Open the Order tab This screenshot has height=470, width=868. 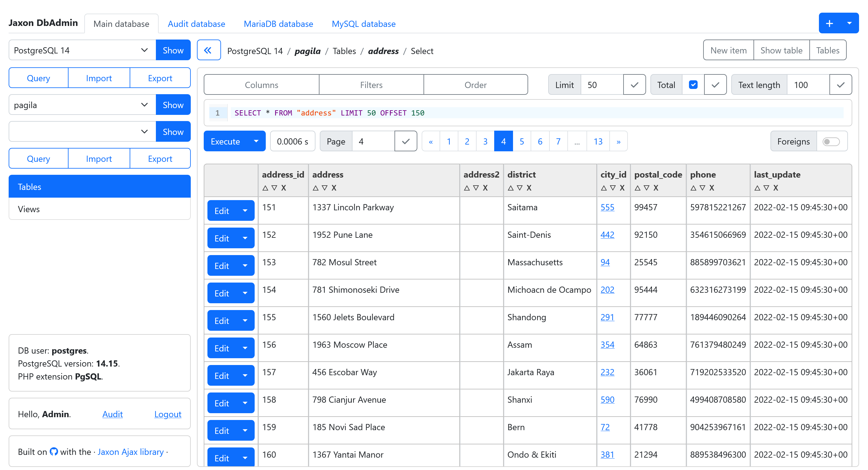(x=475, y=85)
